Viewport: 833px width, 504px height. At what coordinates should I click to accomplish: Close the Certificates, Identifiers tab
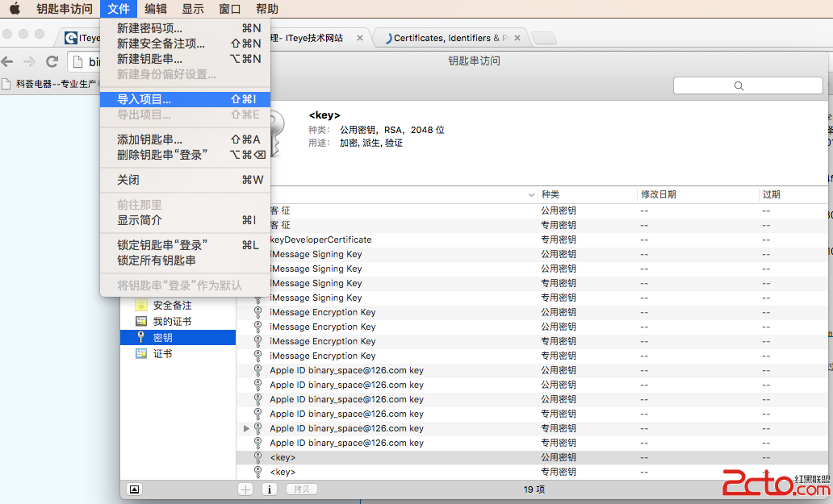(517, 38)
